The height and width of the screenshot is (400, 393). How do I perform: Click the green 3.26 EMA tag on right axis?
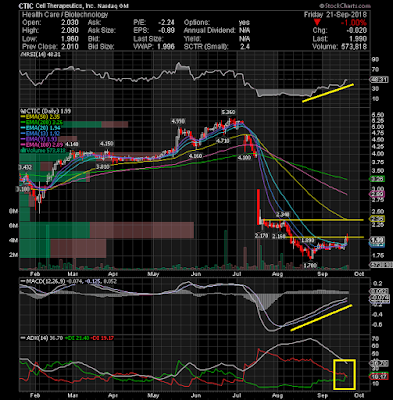378,179
